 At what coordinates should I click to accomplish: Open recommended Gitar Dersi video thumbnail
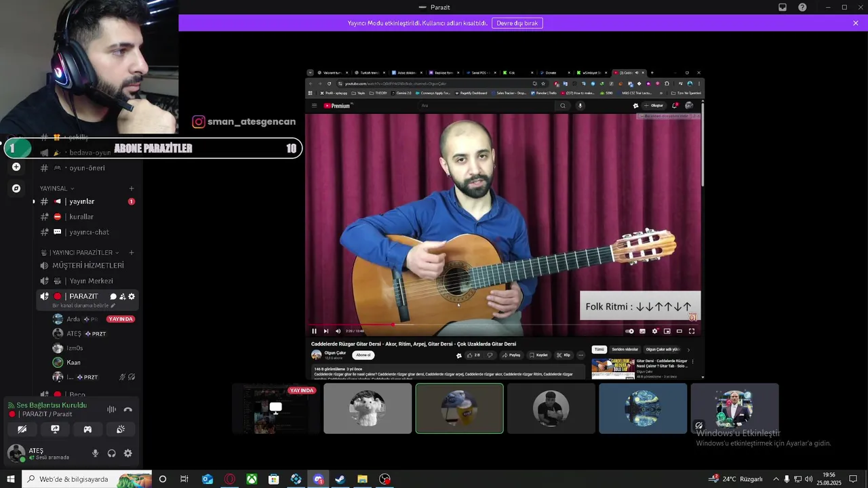[613, 368]
